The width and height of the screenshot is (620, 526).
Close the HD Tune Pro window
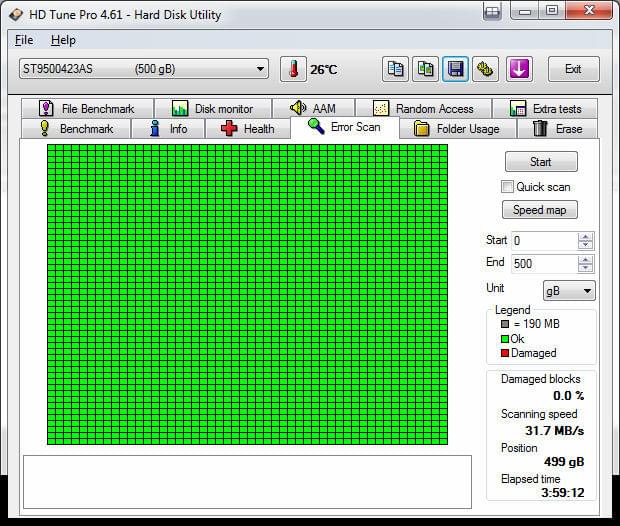(589, 11)
